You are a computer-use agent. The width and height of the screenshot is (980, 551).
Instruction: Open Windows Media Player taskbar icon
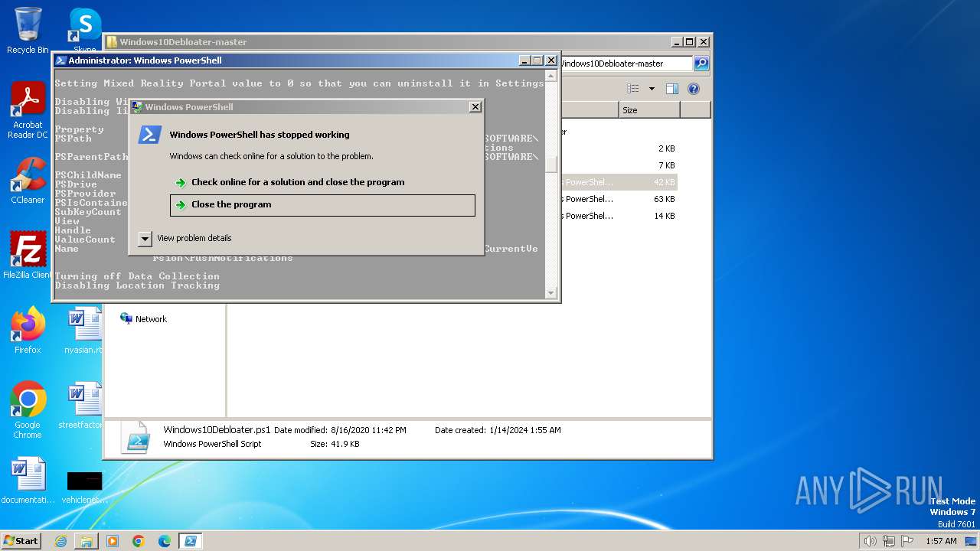(x=113, y=541)
